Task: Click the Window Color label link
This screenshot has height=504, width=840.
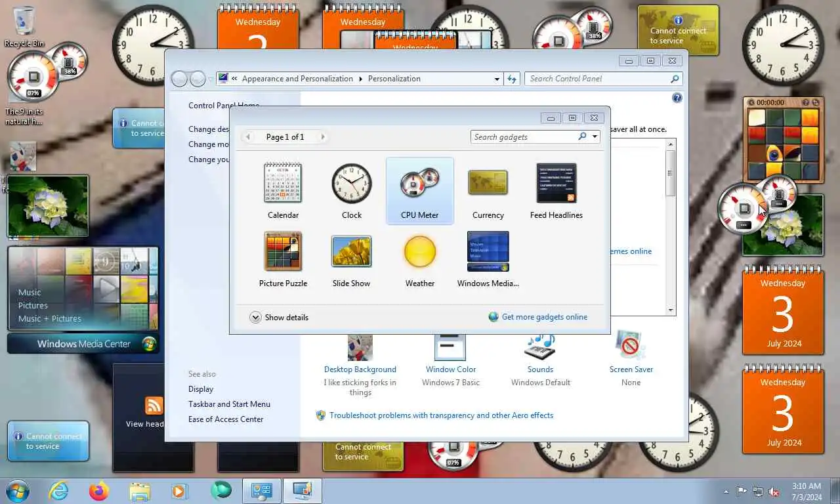Action: [451, 369]
